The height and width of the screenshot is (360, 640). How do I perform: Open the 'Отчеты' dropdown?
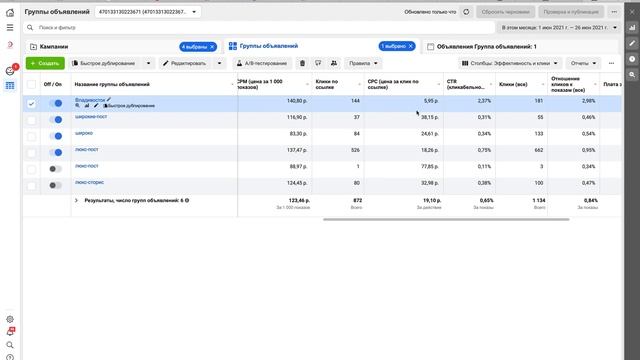click(583, 63)
